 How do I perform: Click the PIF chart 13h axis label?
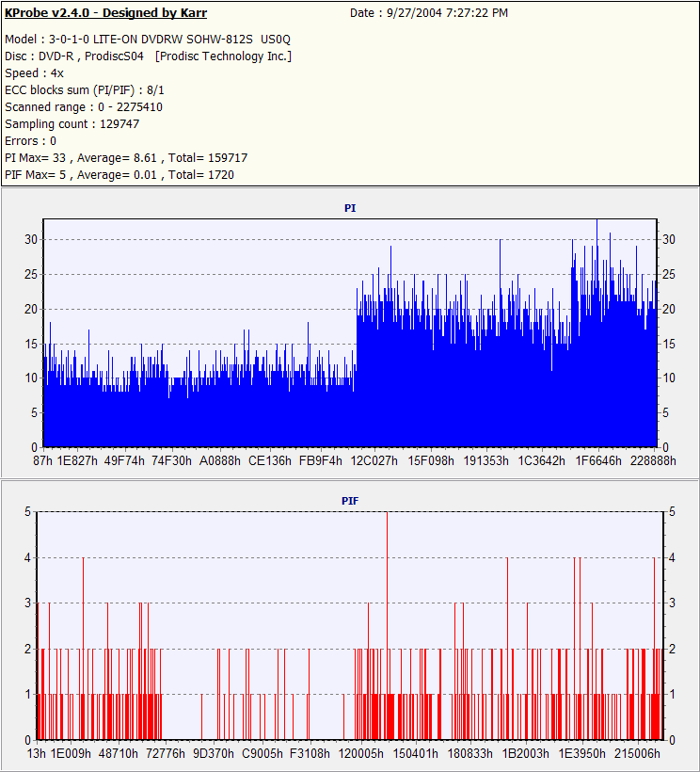37,753
